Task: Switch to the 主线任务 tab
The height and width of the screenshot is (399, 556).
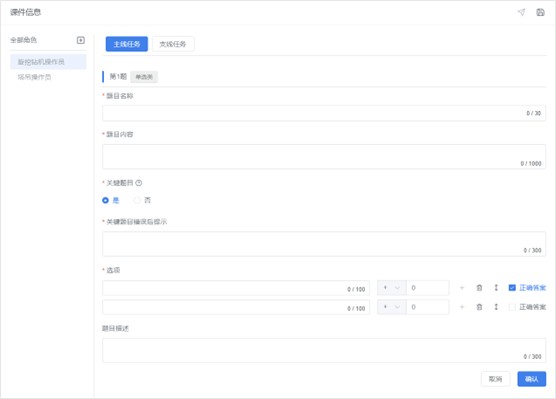Action: (127, 44)
